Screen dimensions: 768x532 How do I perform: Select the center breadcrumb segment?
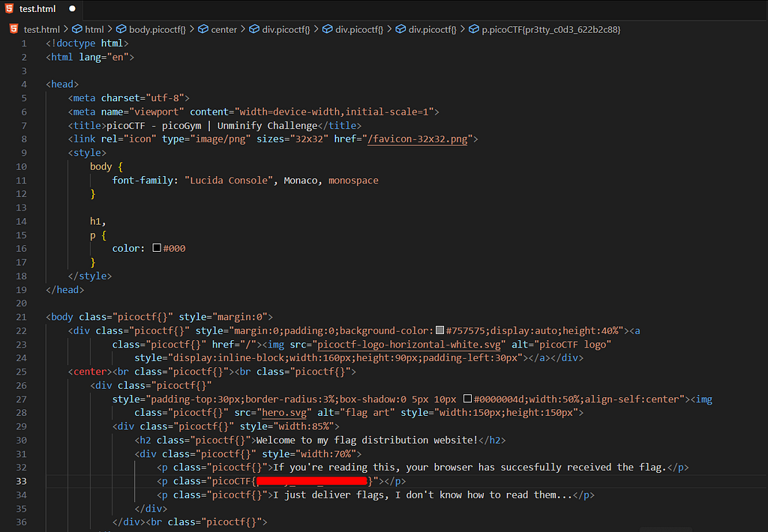coord(223,29)
